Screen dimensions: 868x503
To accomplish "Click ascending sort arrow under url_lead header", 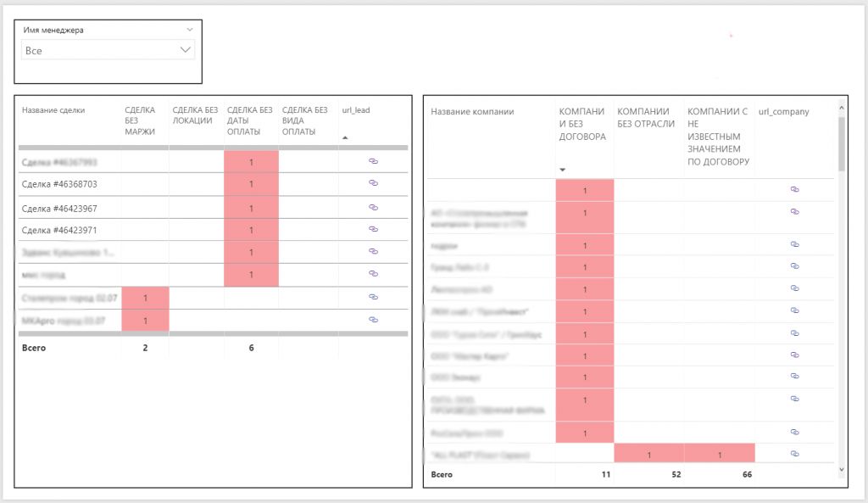I will click(345, 137).
